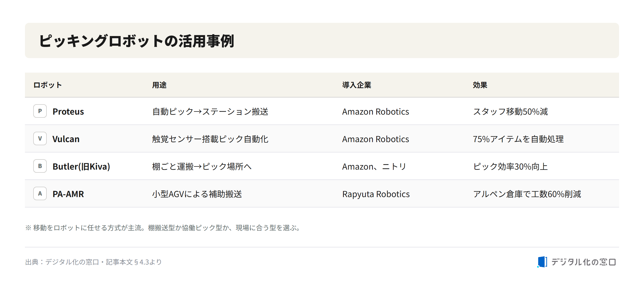The width and height of the screenshot is (644, 292).
Task: Click the P badge icon beside Proteus
Action: click(40, 111)
